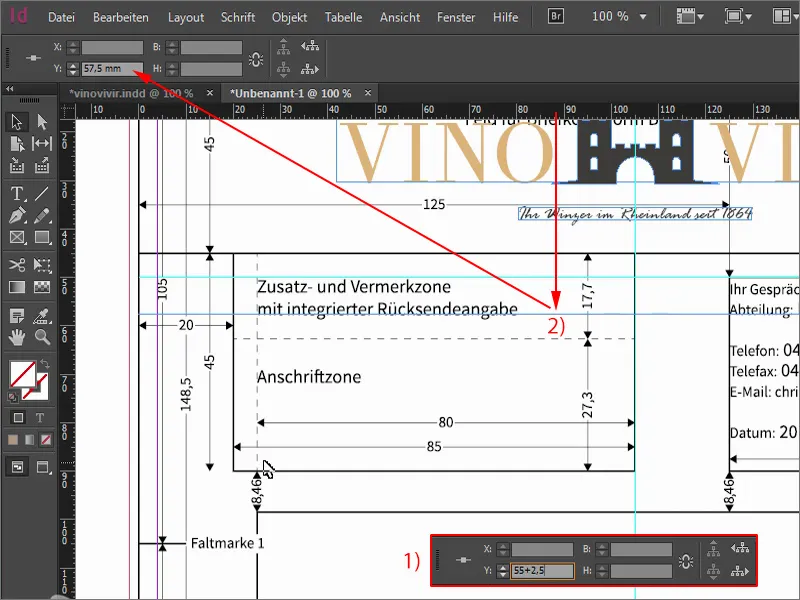Select the Gradient Feather tool
Image resolution: width=800 pixels, height=600 pixels.
(42, 287)
